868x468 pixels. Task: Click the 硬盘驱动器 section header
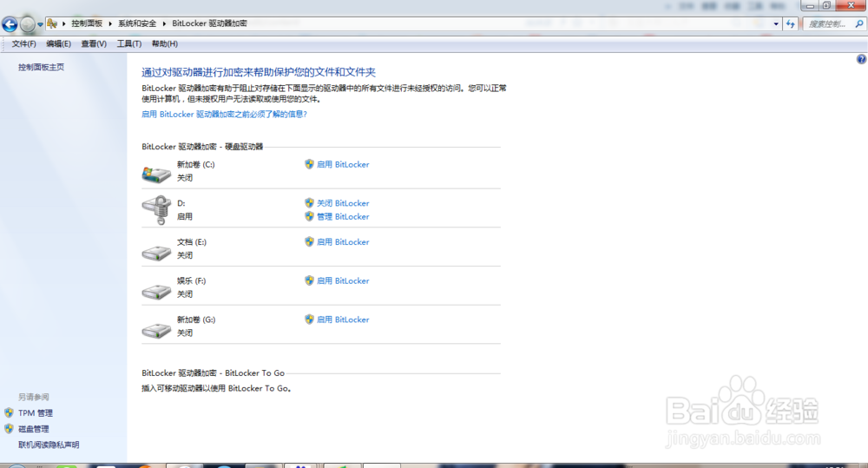tap(202, 147)
